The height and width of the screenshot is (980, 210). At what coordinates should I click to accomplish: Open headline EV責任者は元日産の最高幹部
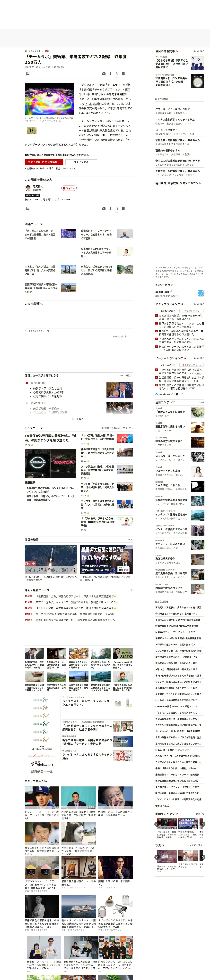pos(51,438)
